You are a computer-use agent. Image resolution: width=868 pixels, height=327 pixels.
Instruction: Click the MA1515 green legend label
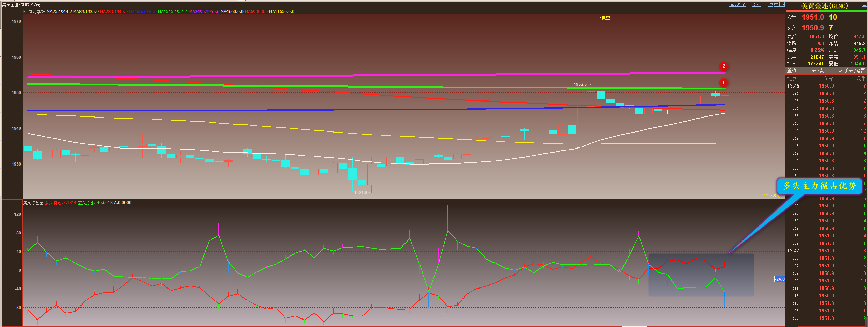[173, 12]
